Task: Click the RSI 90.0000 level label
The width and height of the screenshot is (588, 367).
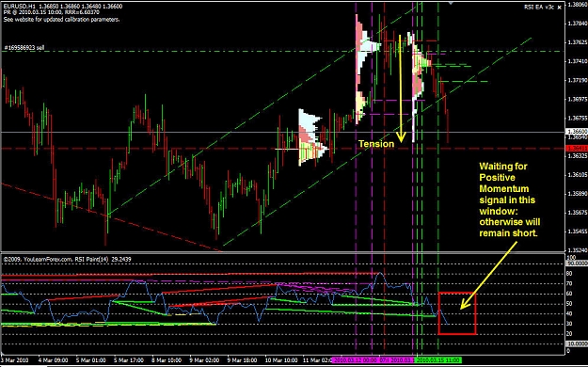Action: coord(577,263)
